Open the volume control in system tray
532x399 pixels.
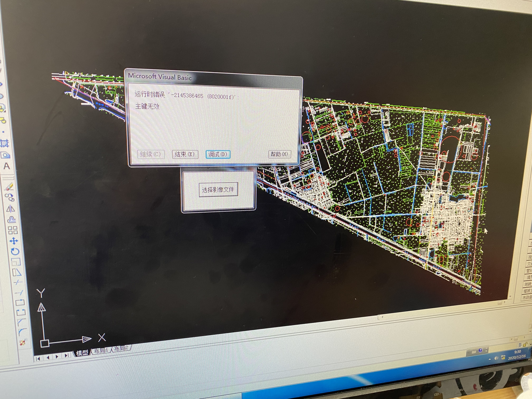(496, 358)
